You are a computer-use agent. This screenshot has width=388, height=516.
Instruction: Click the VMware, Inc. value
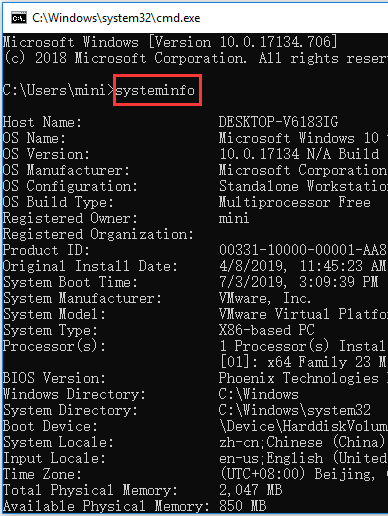pos(265,298)
